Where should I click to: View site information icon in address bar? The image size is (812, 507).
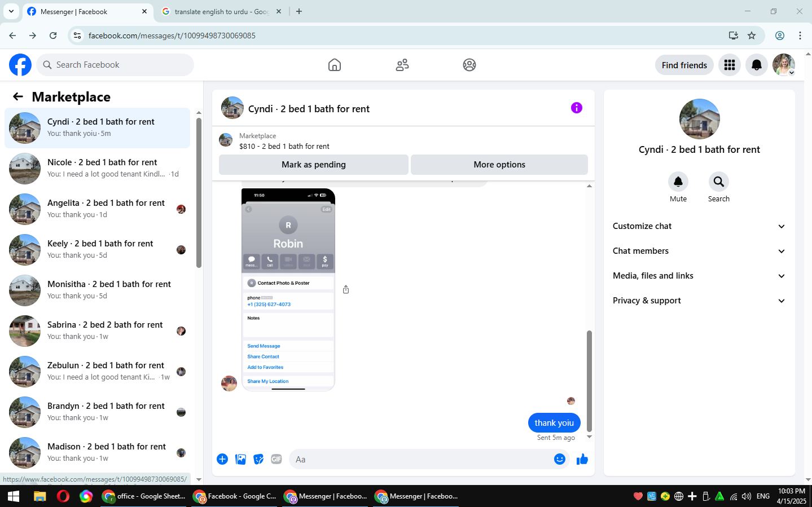[x=77, y=36]
